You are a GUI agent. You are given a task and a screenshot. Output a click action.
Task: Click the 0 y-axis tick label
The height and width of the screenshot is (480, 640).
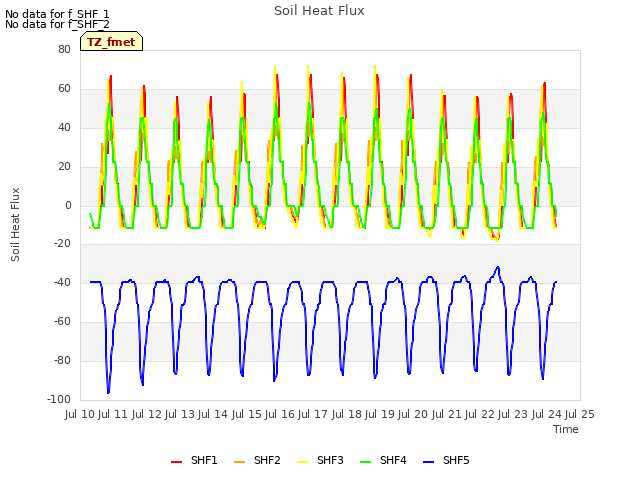pyautogui.click(x=68, y=205)
